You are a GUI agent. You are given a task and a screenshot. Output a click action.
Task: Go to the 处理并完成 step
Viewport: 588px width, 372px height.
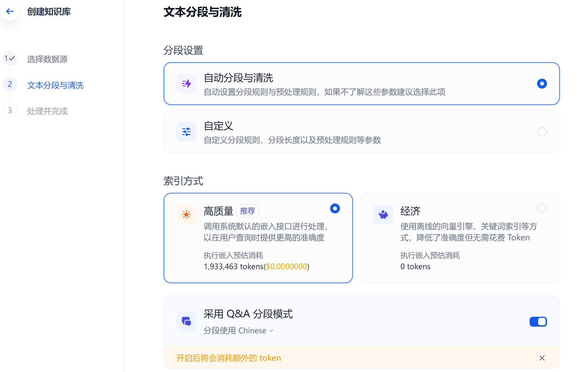(x=47, y=111)
